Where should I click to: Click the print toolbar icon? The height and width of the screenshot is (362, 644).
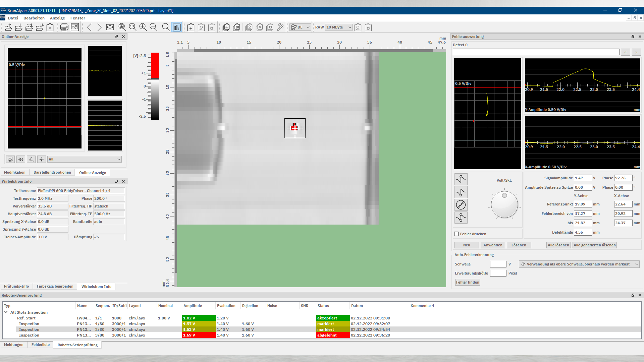[64, 27]
